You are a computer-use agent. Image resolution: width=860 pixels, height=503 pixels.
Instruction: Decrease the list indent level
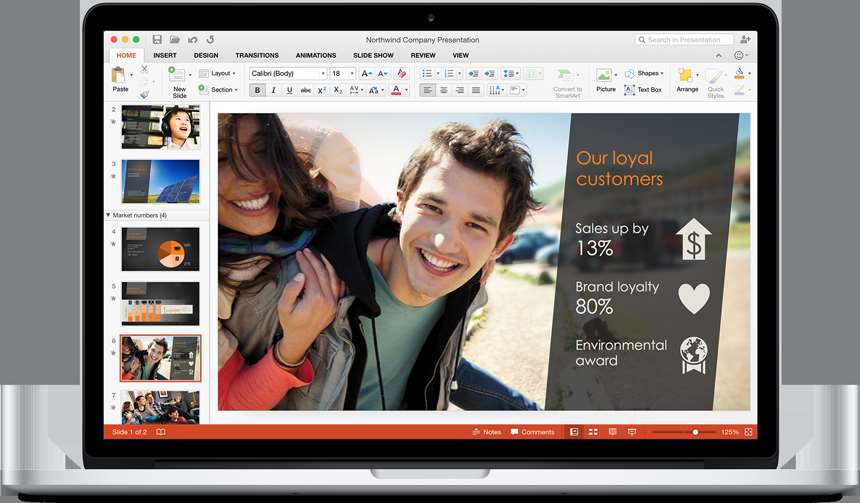point(473,74)
